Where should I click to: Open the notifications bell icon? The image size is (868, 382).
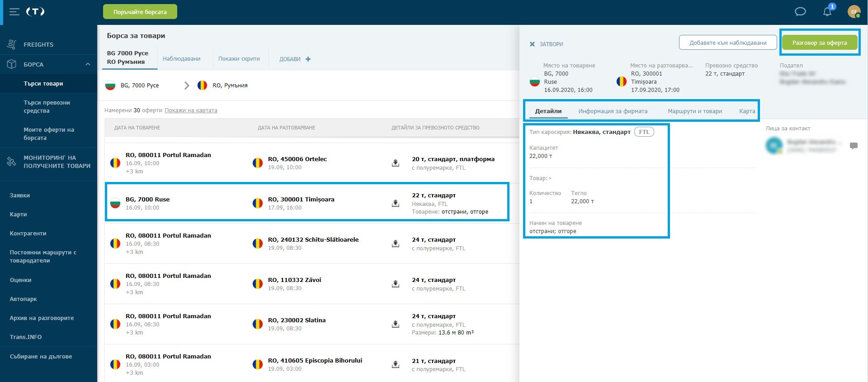point(827,11)
